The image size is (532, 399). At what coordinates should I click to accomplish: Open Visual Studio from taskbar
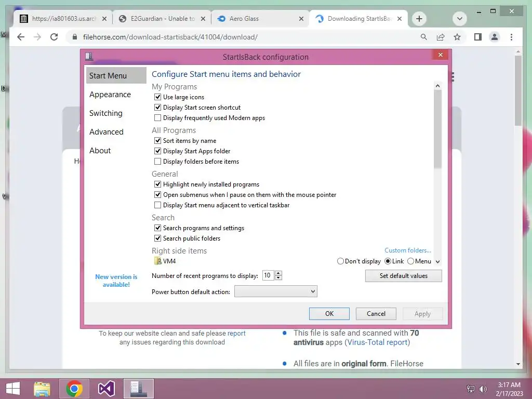106,389
